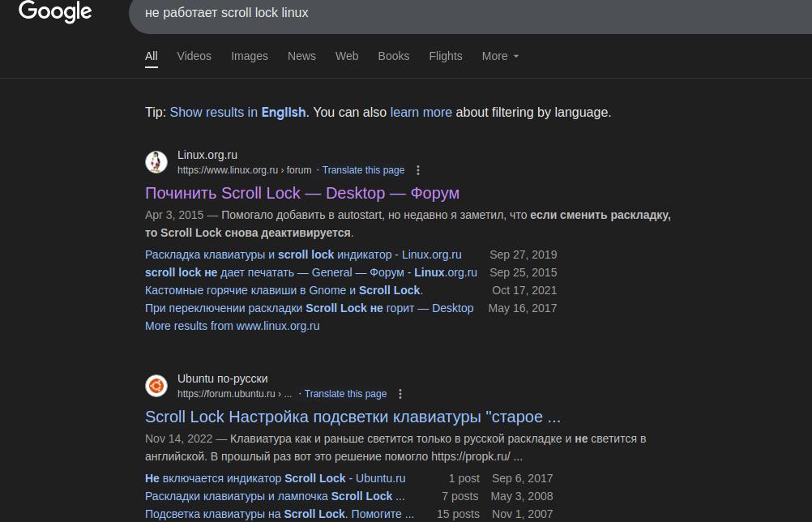The image size is (812, 522).
Task: Click the Linux.org.ru site name
Action: (207, 155)
